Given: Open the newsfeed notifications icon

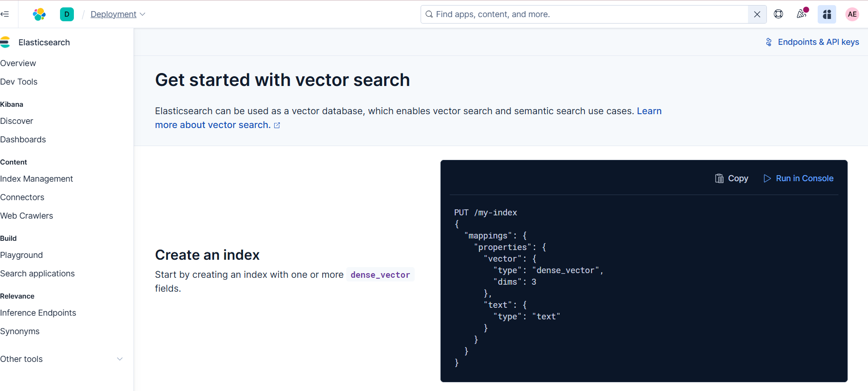Looking at the screenshot, I should point(802,14).
